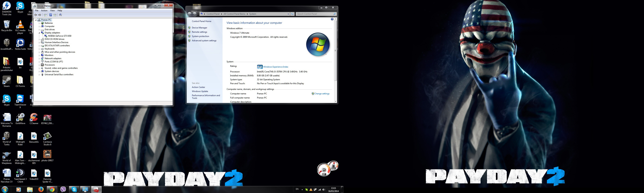Select NVIDIA GeForce GTX 650 device
The width and height of the screenshot is (644, 193).
tap(60, 36)
